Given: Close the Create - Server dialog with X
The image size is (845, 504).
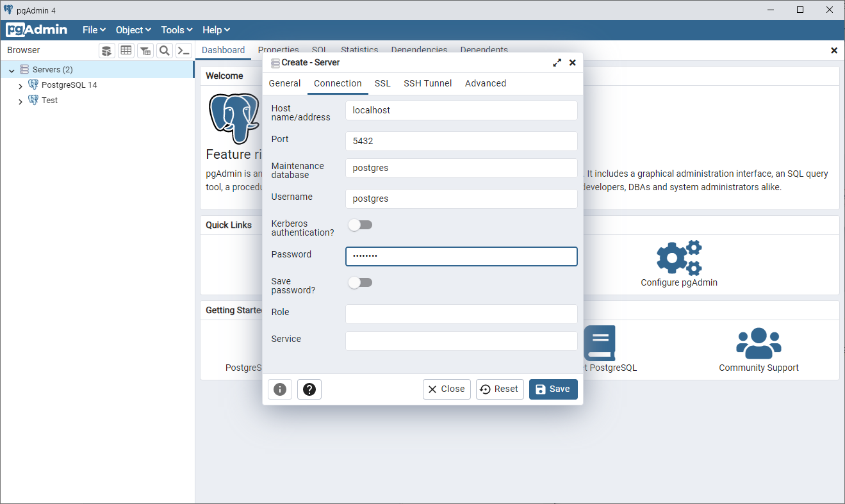Looking at the screenshot, I should [573, 63].
